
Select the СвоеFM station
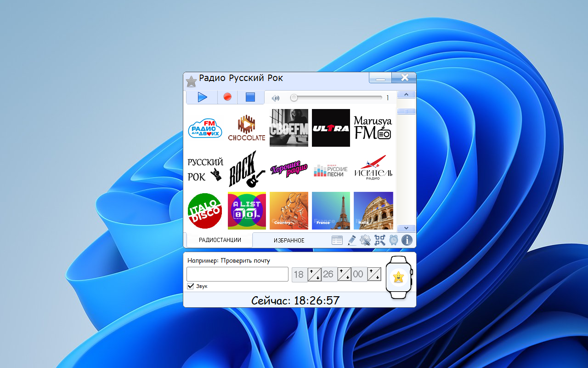pyautogui.click(x=289, y=128)
